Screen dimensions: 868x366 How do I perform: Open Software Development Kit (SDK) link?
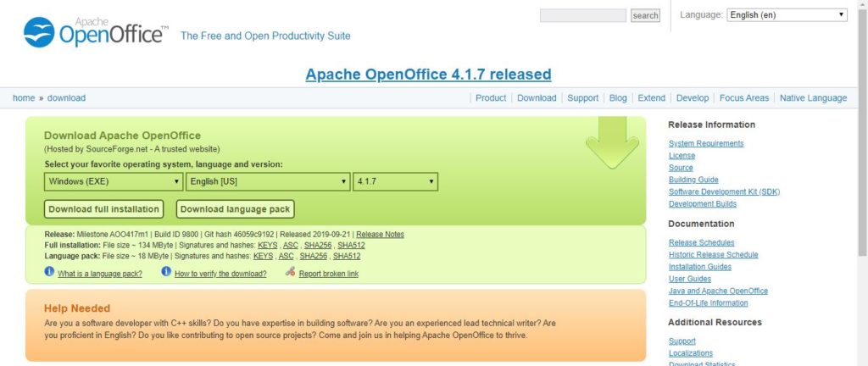pos(724,191)
